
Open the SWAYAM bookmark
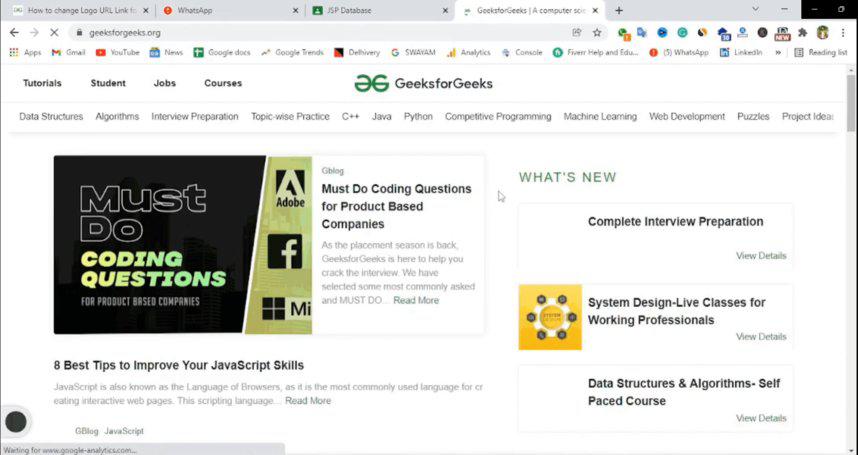point(413,52)
